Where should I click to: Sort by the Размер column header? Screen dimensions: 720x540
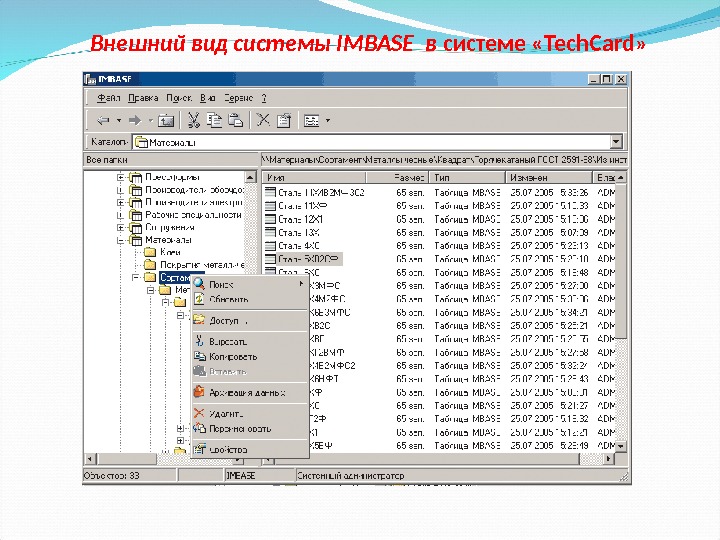pos(397,177)
